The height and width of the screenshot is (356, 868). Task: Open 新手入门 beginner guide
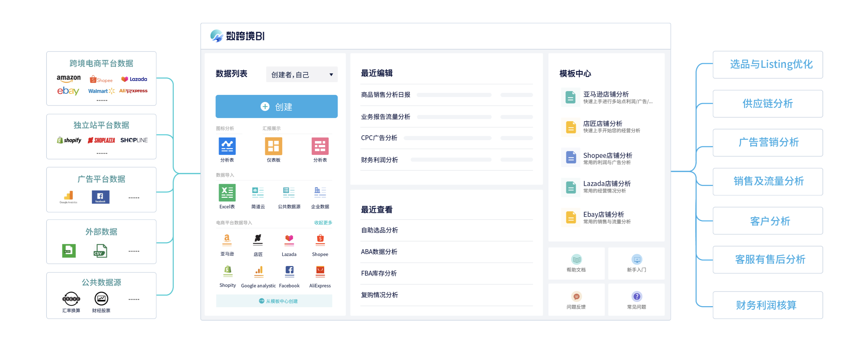pyautogui.click(x=636, y=263)
